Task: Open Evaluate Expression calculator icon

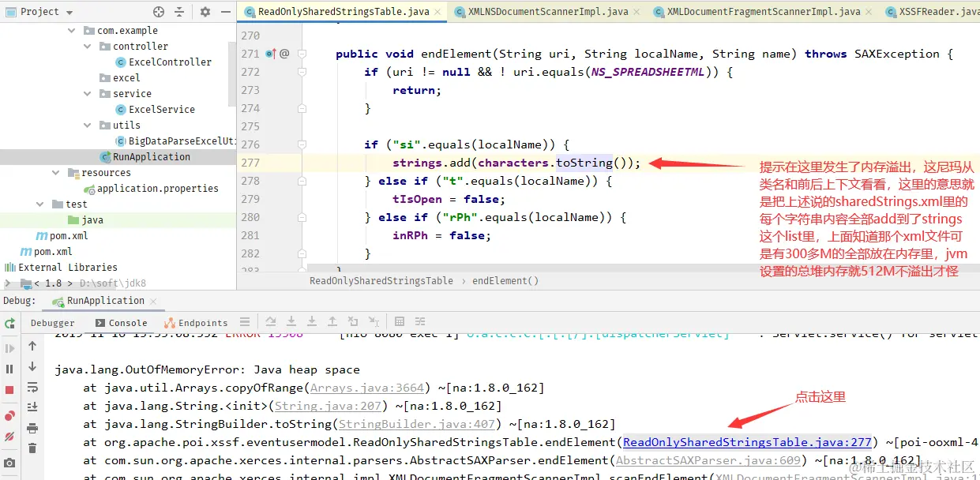Action: pyautogui.click(x=400, y=322)
